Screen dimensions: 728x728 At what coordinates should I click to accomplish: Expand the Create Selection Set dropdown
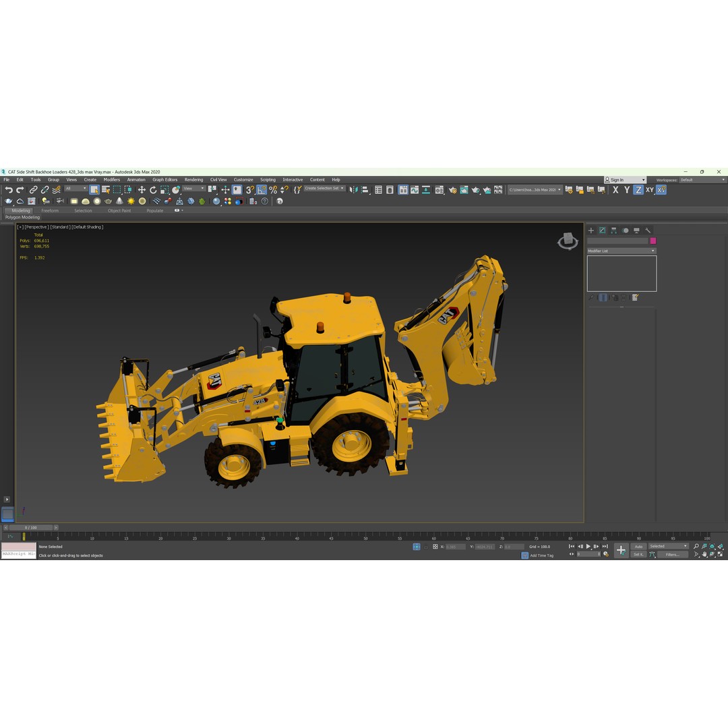coord(342,189)
